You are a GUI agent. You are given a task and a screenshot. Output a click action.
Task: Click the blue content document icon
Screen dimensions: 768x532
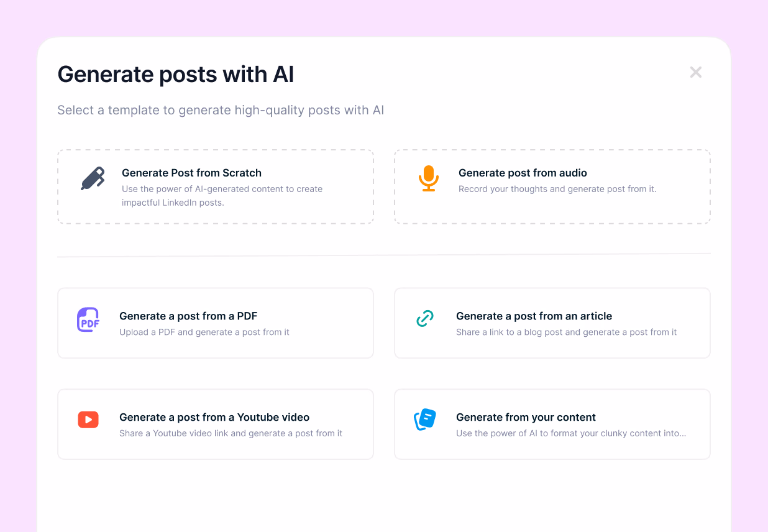(x=425, y=420)
